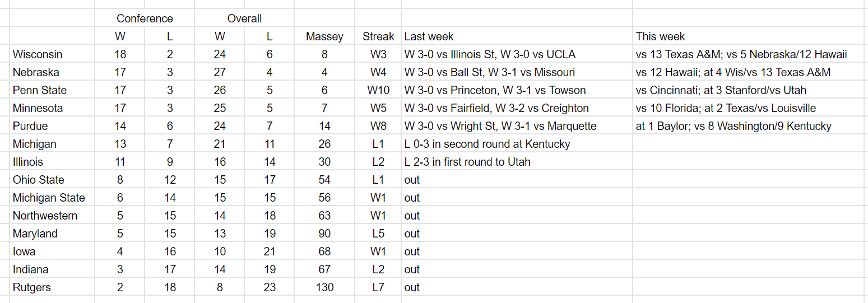Select the Overall header cell
The height and width of the screenshot is (303, 868).
(x=244, y=18)
